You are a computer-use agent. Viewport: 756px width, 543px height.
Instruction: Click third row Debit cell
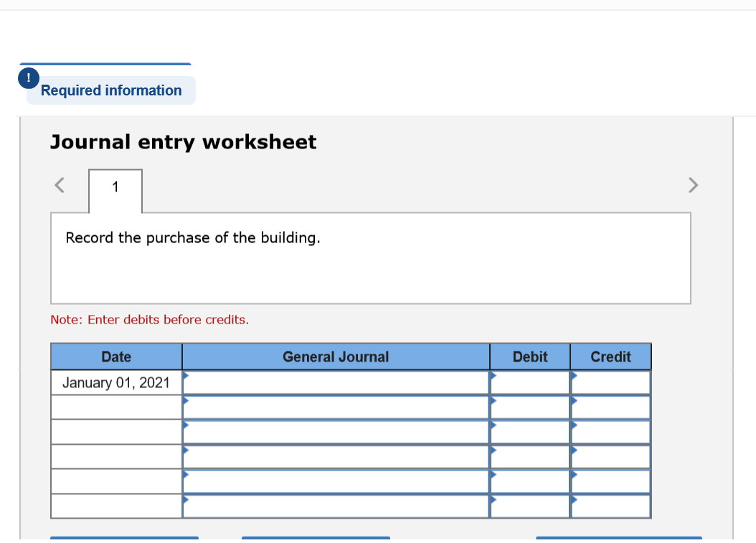[530, 432]
